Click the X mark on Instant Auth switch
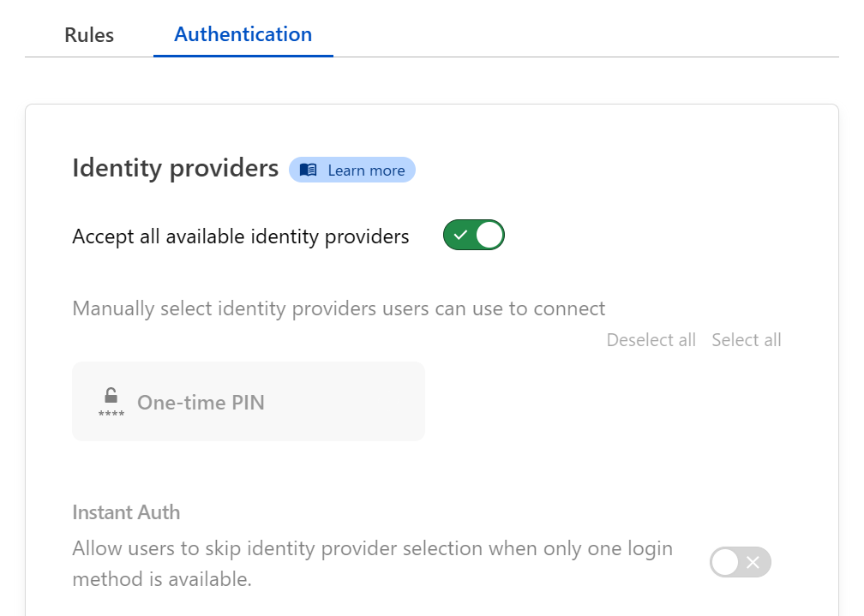 coord(753,563)
